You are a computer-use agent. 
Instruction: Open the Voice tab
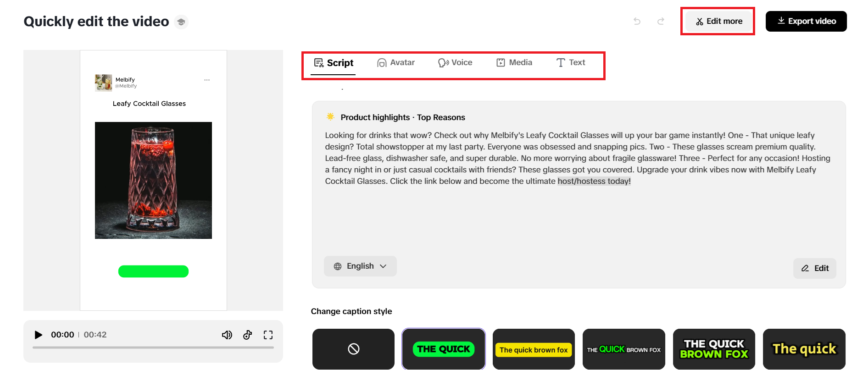[455, 63]
